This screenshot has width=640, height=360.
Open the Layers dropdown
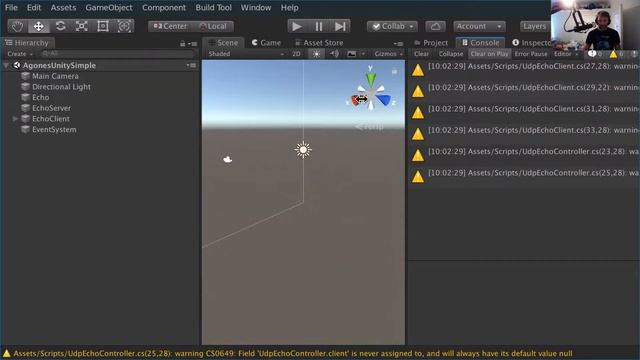pos(535,27)
